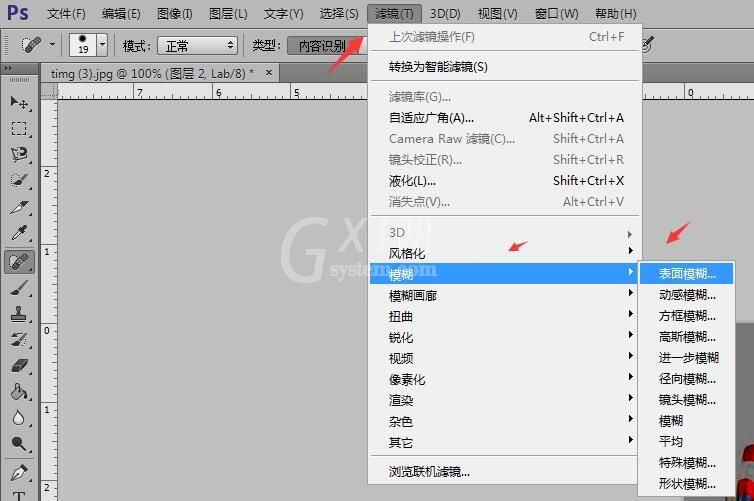The height and width of the screenshot is (501, 754).
Task: Select the Clone Stamp tool
Action: click(x=19, y=314)
